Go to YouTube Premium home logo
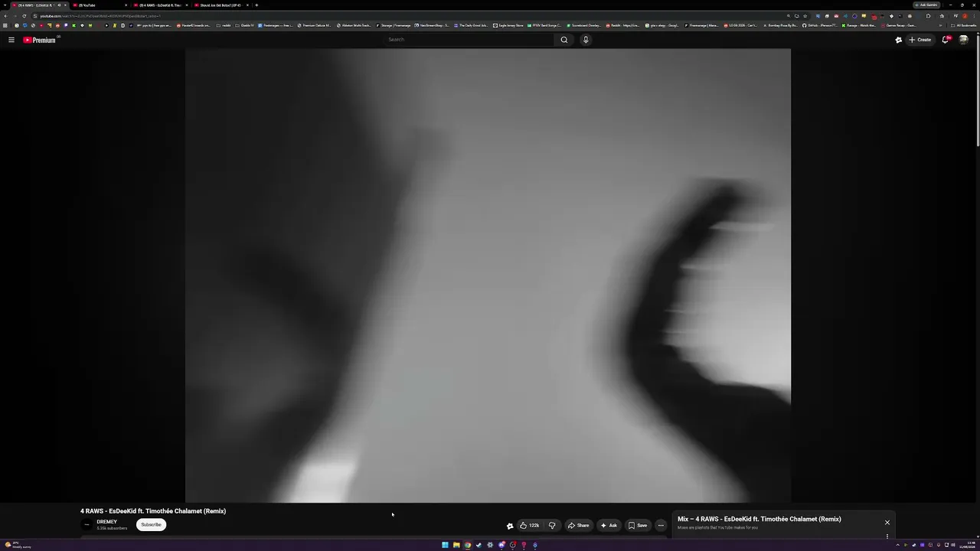The width and height of the screenshot is (980, 551). (39, 40)
